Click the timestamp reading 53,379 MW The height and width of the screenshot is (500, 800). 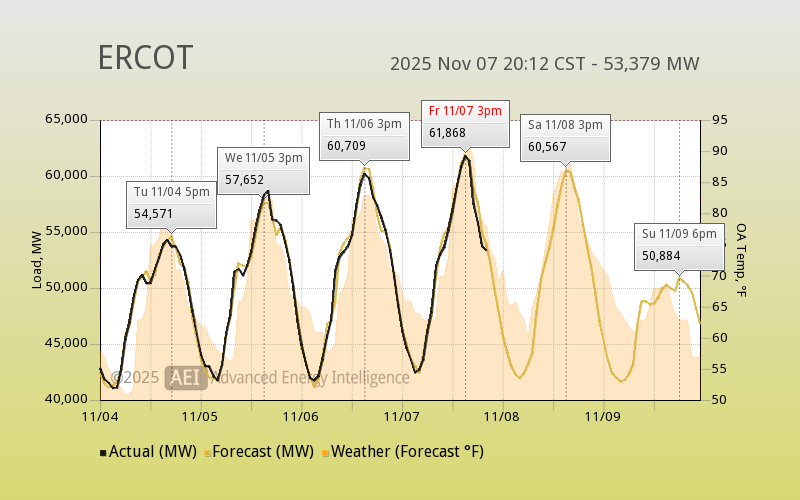tap(544, 64)
